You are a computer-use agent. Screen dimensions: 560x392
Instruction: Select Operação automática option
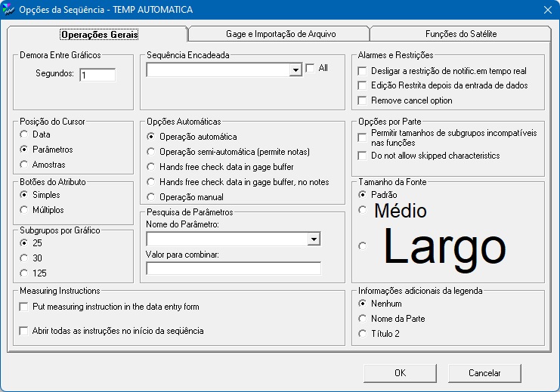tap(151, 137)
